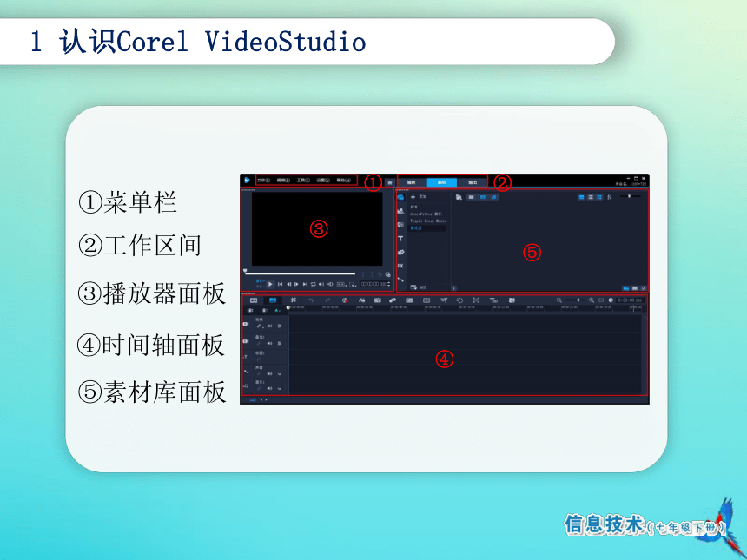
Task: Open the Help (H) menu
Action: pyautogui.click(x=343, y=181)
